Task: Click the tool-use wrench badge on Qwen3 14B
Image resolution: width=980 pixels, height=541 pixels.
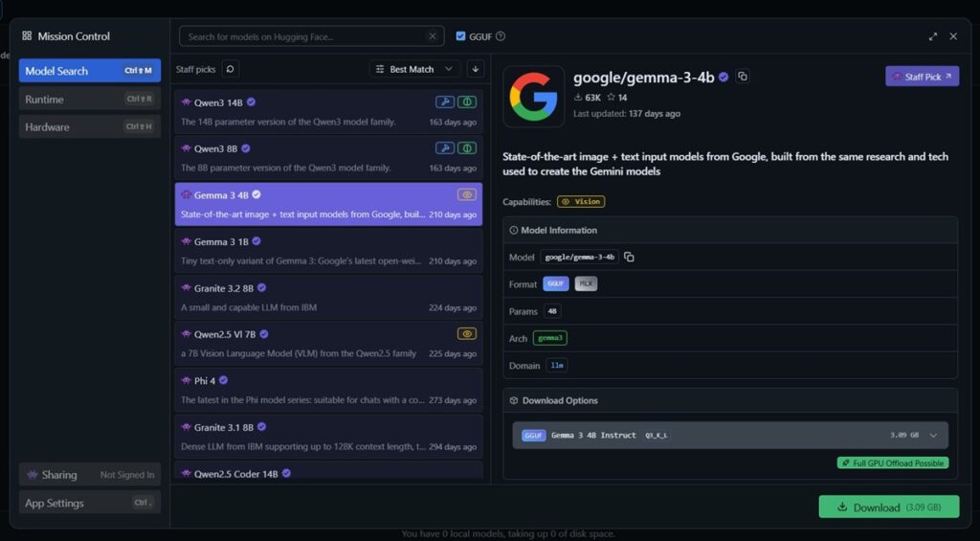Action: click(444, 101)
